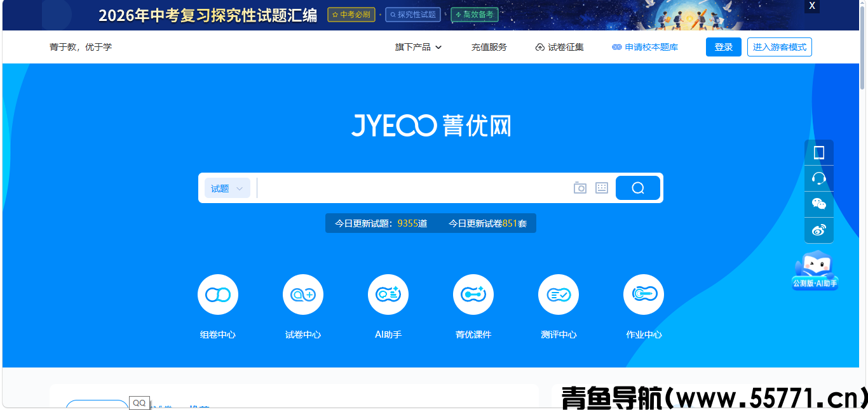Click the blue magnifier search button
The width and height of the screenshot is (868, 410).
coord(638,188)
